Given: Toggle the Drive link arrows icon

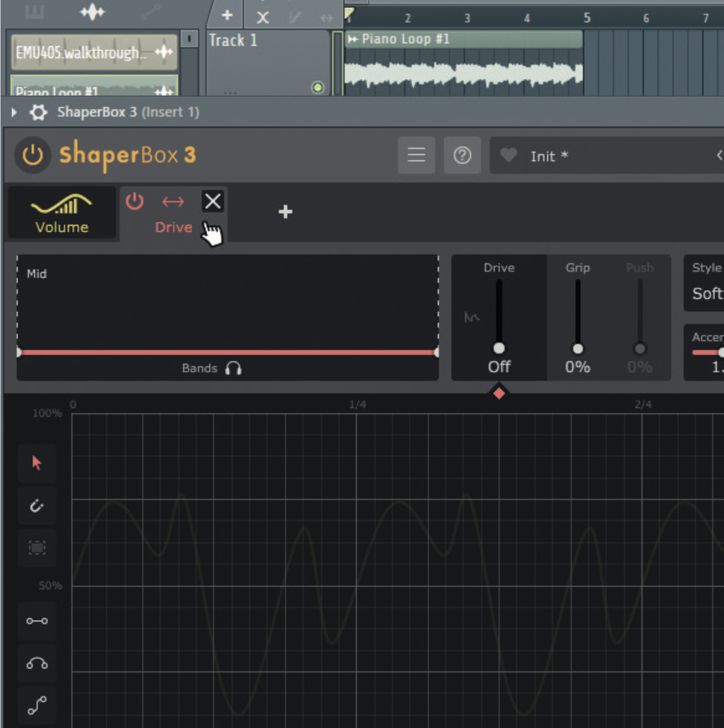Looking at the screenshot, I should pos(172,201).
